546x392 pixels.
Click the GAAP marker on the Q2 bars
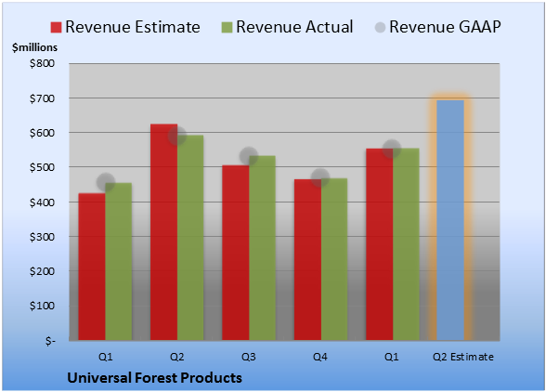tap(177, 136)
